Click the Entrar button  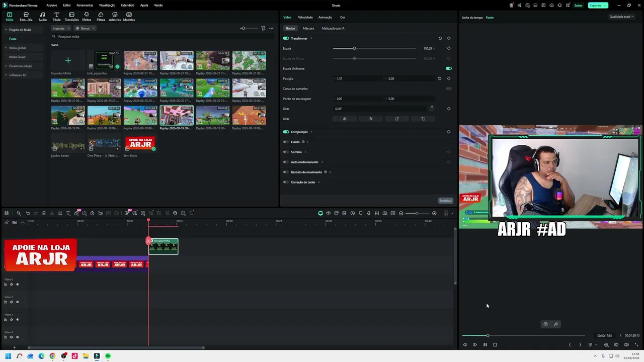coord(579,5)
